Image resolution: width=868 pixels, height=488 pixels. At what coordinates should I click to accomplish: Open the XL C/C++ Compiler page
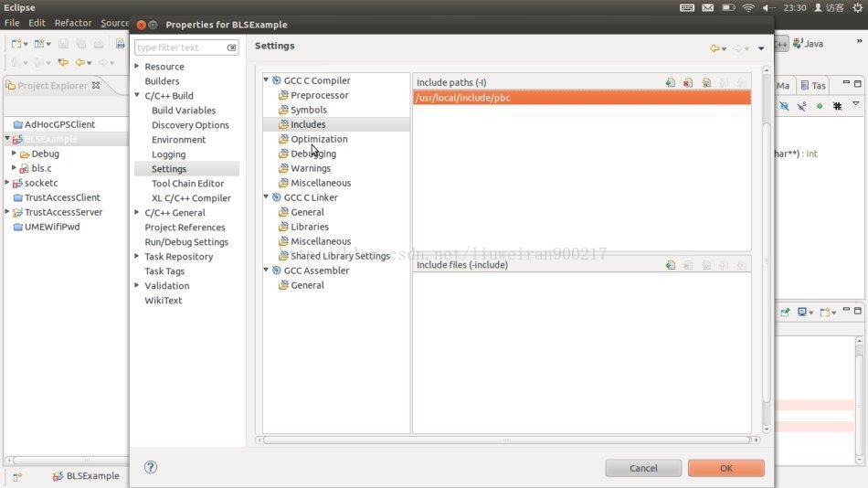(x=191, y=198)
